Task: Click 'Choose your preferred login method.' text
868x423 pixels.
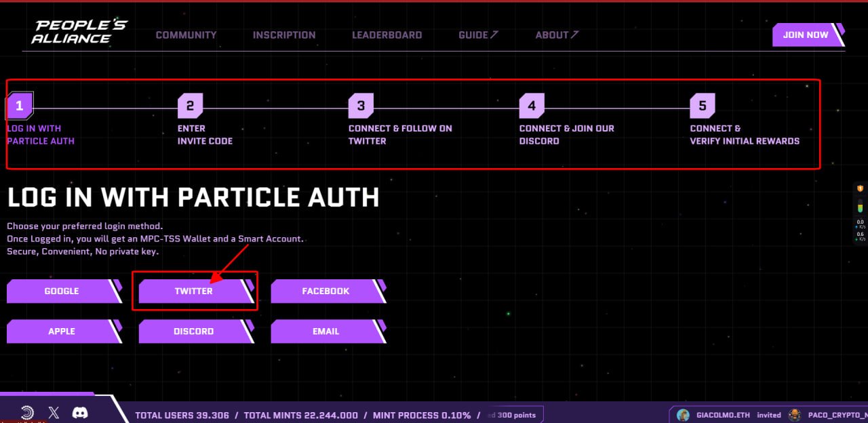Action: coord(85,226)
